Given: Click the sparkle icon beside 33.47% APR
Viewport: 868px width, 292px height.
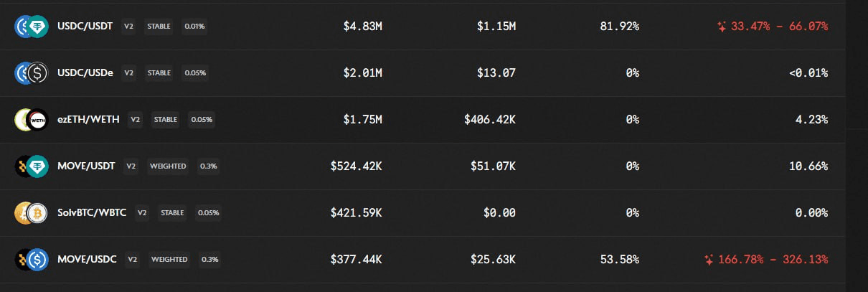Looking at the screenshot, I should pyautogui.click(x=722, y=27).
